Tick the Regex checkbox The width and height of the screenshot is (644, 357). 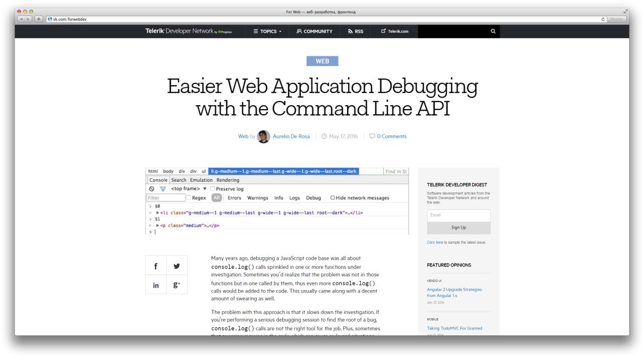[189, 198]
